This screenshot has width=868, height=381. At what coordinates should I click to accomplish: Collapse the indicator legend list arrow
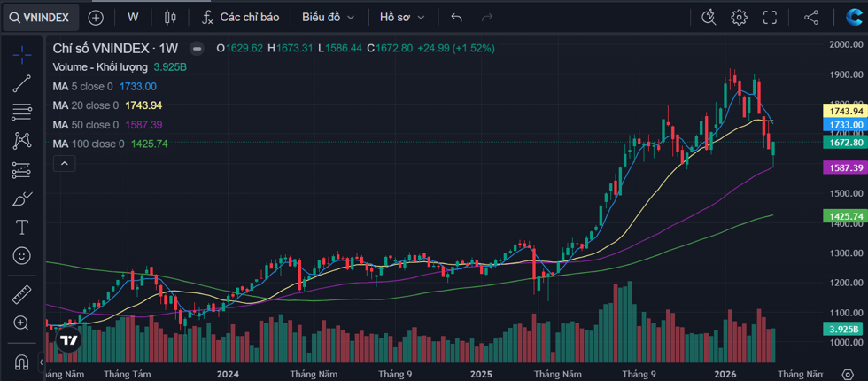tap(64, 163)
